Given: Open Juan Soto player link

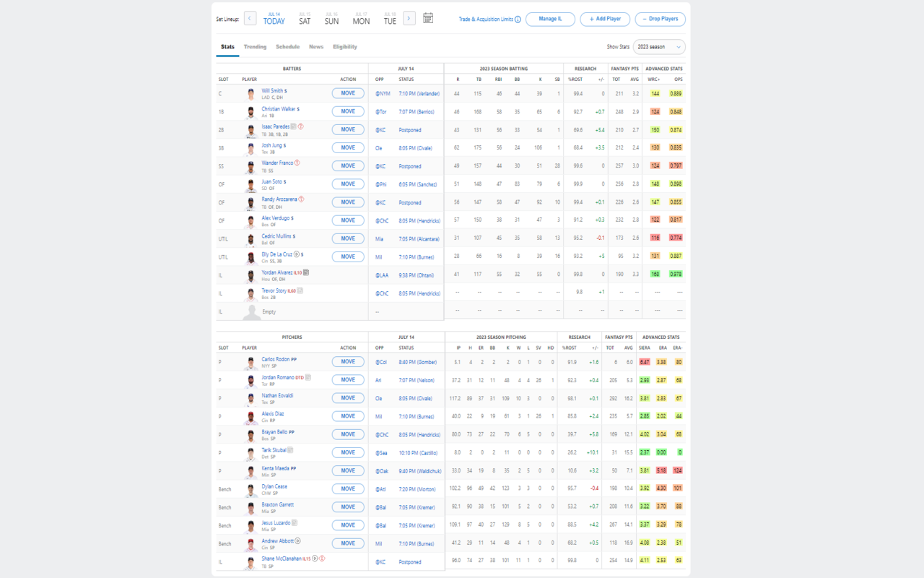Looking at the screenshot, I should 272,181.
